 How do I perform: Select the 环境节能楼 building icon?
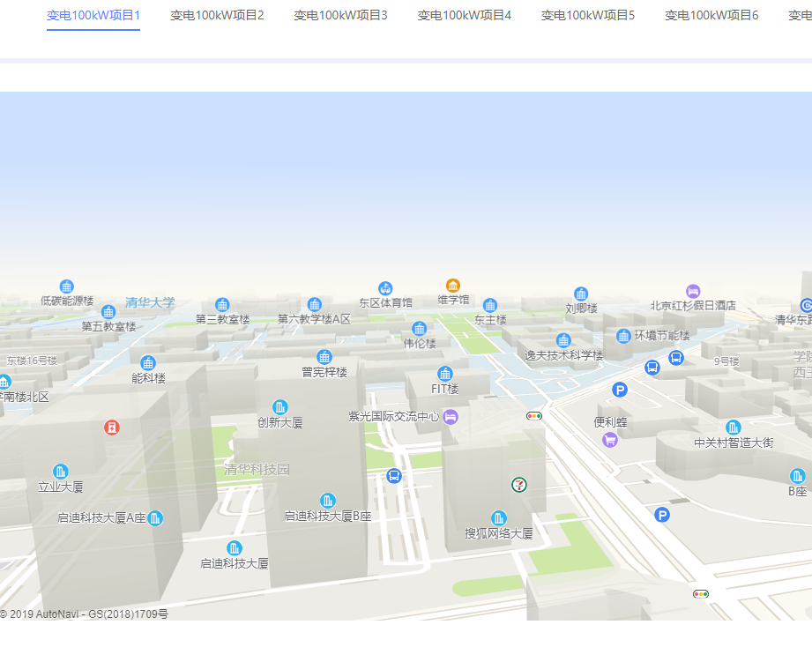pyautogui.click(x=623, y=336)
